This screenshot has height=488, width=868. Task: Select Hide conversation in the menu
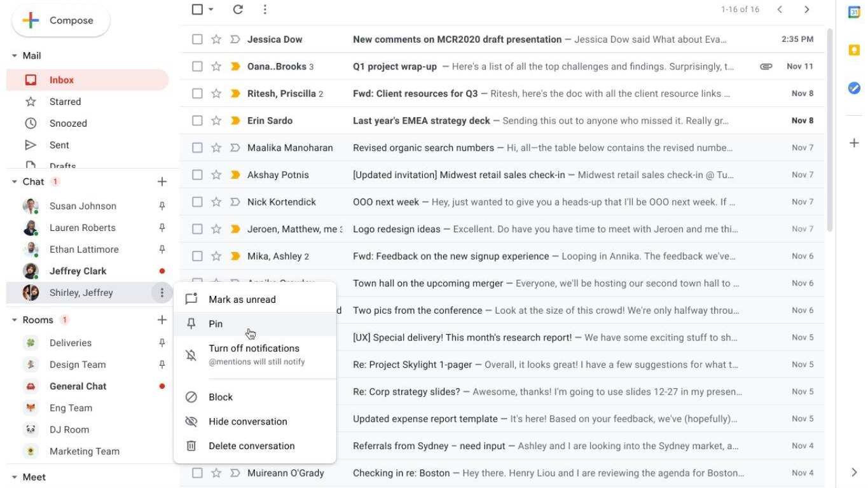[x=247, y=422]
